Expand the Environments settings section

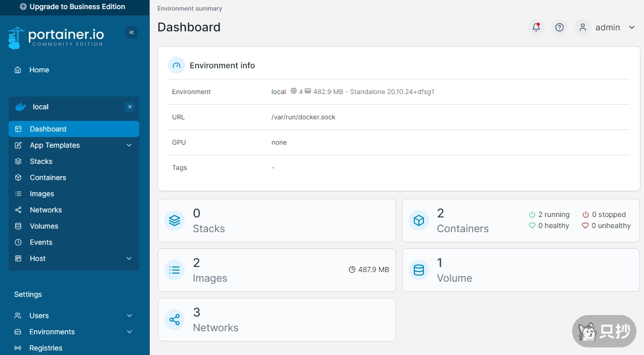click(129, 332)
